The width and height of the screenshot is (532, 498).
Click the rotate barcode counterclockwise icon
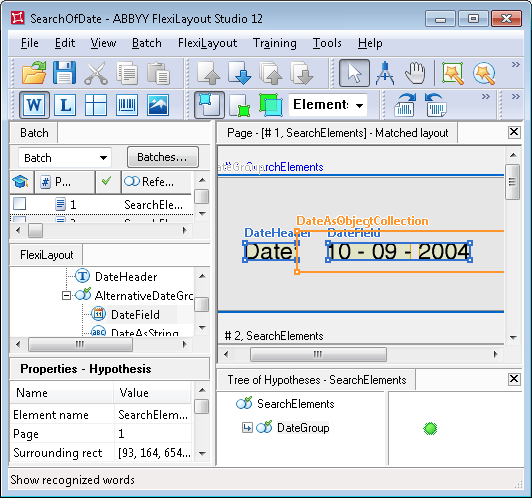pos(436,104)
